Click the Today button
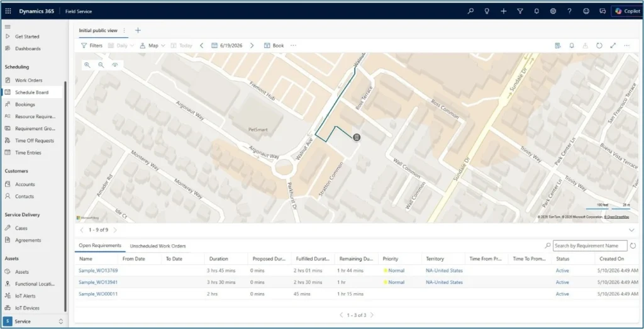 [x=182, y=45]
